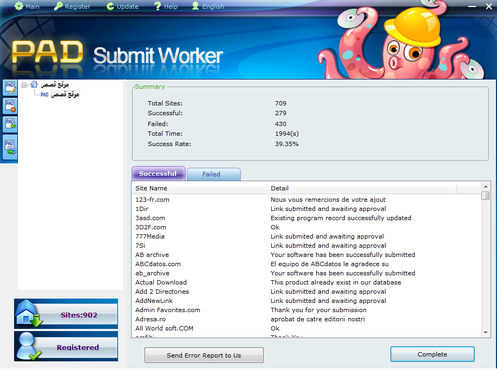Select the 3asd.com row
The height and width of the screenshot is (370, 497).
point(307,218)
